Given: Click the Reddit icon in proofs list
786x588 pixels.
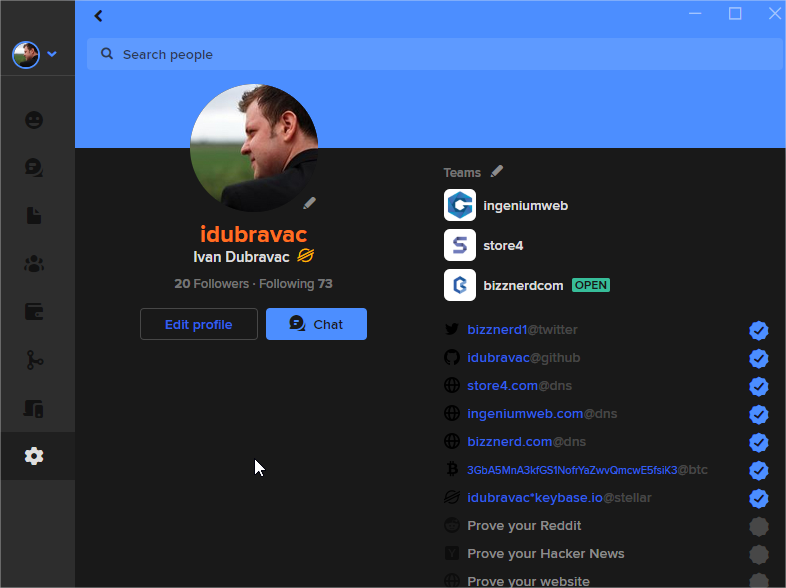Looking at the screenshot, I should point(452,525).
